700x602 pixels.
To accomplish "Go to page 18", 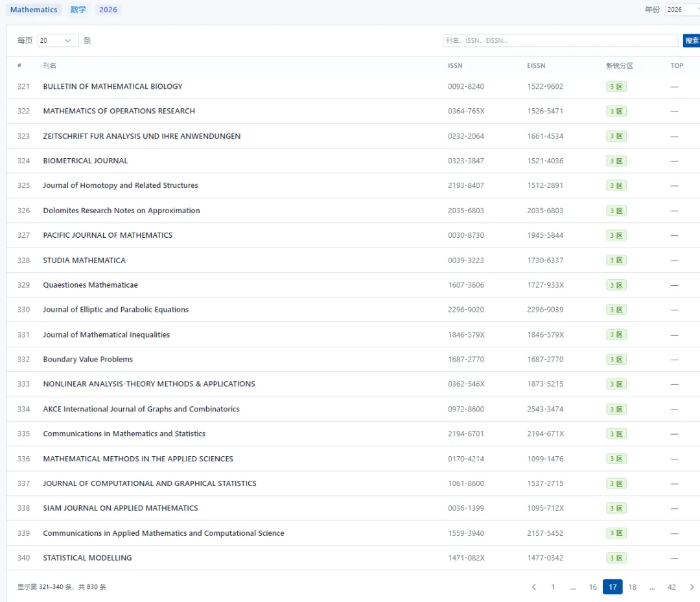I will [632, 587].
